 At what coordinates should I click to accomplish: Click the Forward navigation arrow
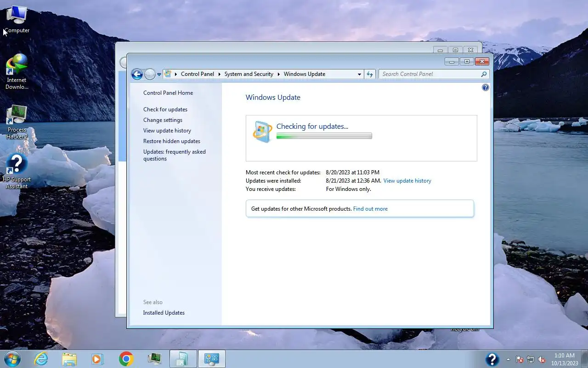pyautogui.click(x=150, y=74)
